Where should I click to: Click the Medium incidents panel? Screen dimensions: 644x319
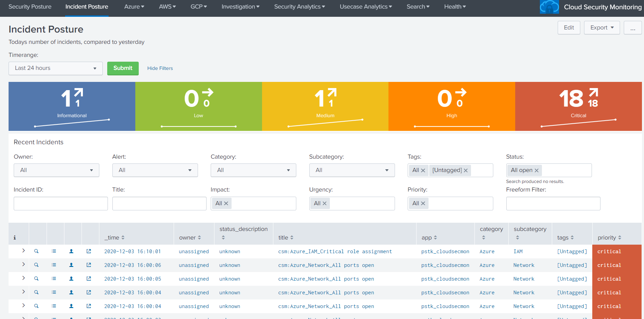point(325,106)
